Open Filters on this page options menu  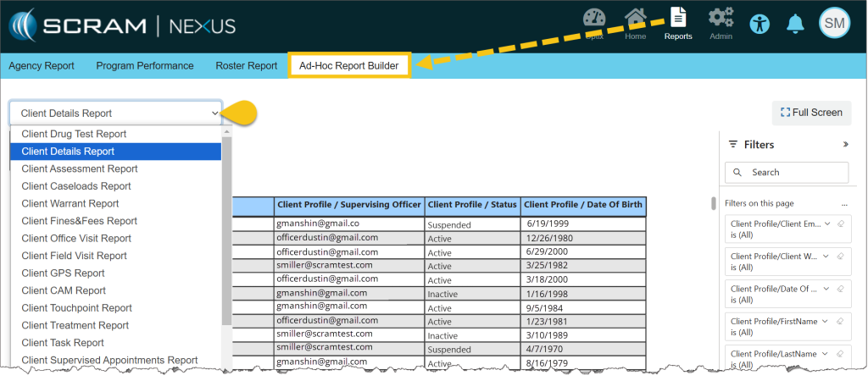844,204
